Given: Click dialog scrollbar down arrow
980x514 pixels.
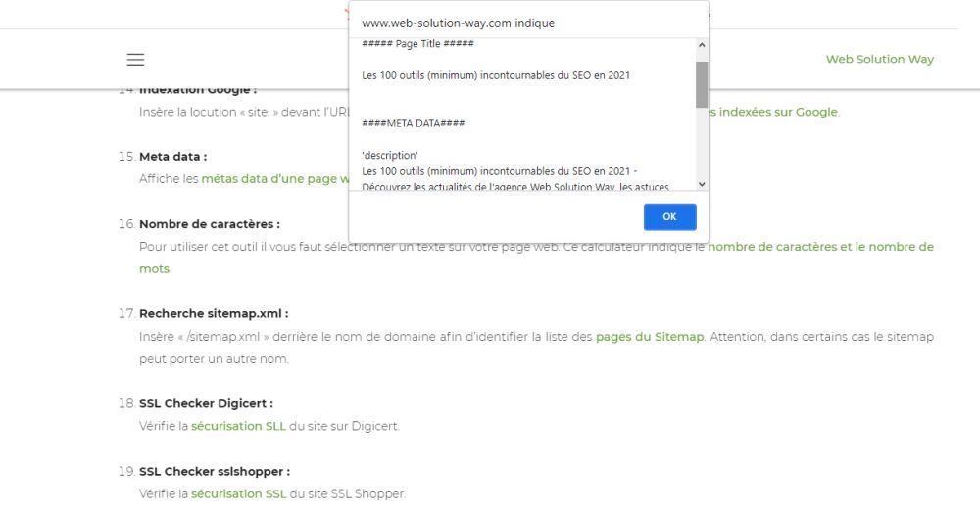Looking at the screenshot, I should coord(702,184).
